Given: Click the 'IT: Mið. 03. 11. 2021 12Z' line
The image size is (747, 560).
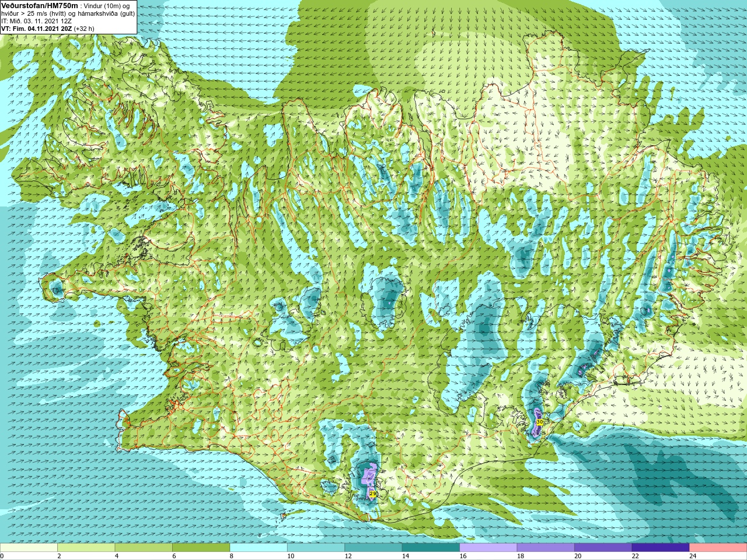Looking at the screenshot, I should coord(36,21).
